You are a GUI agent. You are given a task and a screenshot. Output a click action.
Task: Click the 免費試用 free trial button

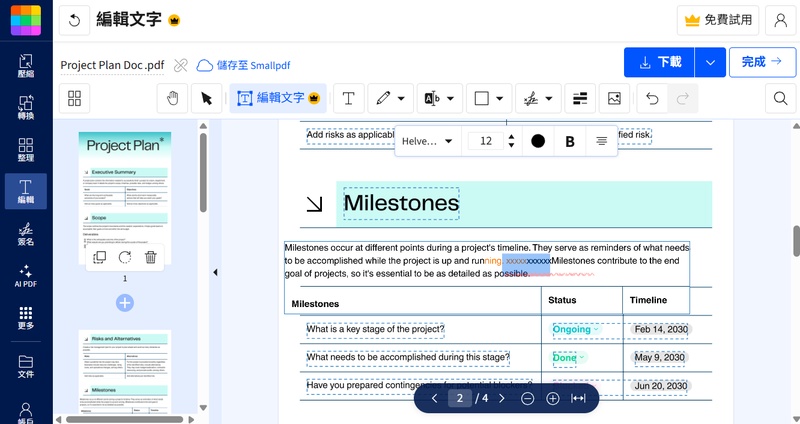[718, 20]
